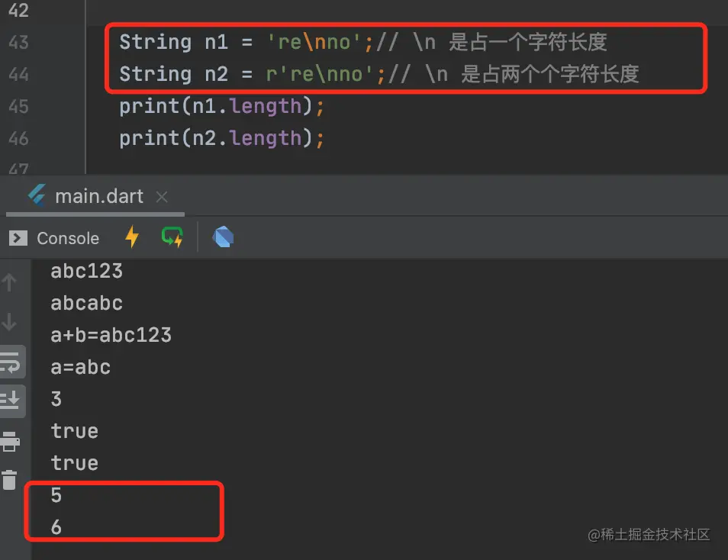This screenshot has width=728, height=560.
Task: Open Dart DevTools via the Dart logo icon
Action: [223, 237]
